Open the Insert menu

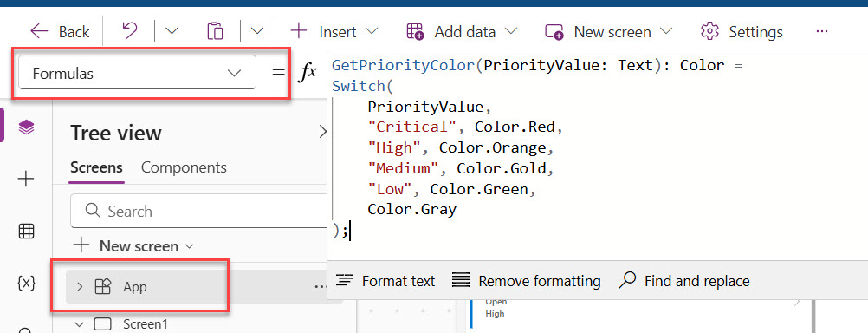pyautogui.click(x=334, y=31)
